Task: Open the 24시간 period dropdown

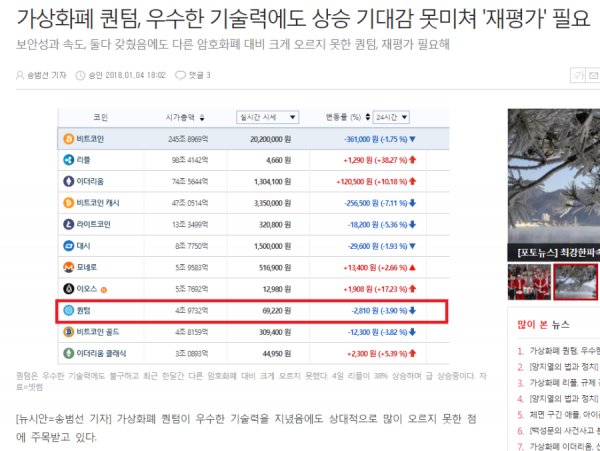Action: [391, 117]
